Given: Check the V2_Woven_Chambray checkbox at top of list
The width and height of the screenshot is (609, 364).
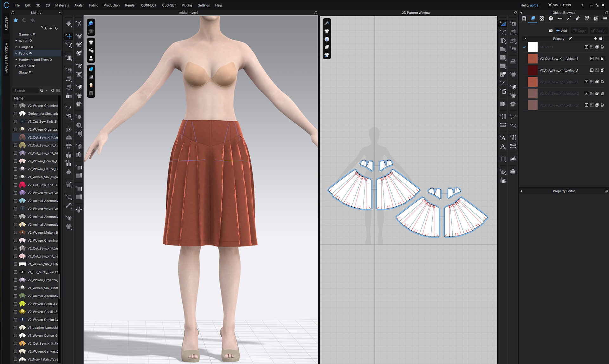Looking at the screenshot, I should tap(16, 106).
